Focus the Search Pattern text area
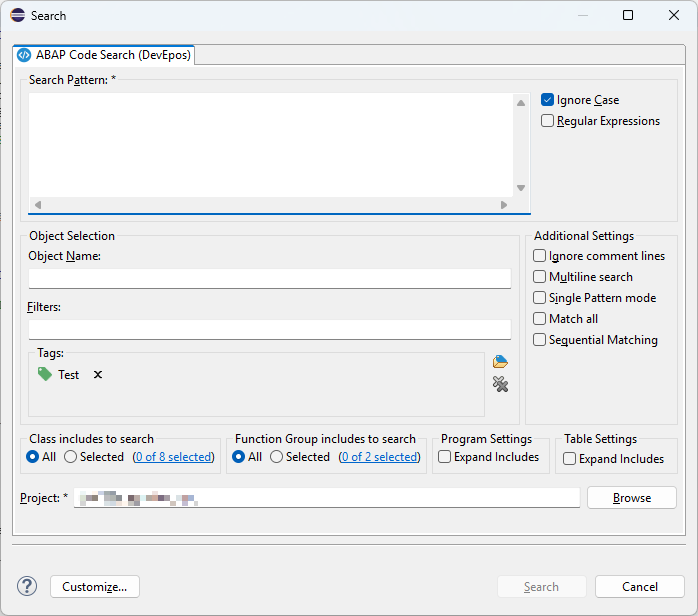 point(271,145)
